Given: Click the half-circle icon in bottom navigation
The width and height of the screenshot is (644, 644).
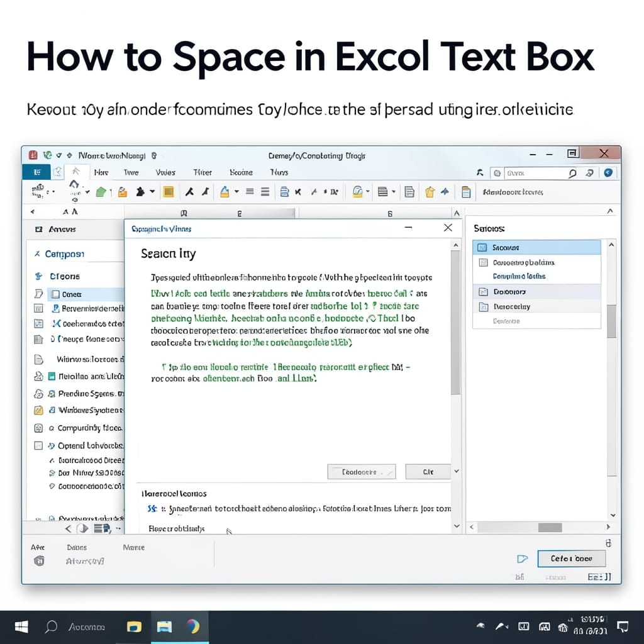Looking at the screenshot, I should [x=83, y=528].
